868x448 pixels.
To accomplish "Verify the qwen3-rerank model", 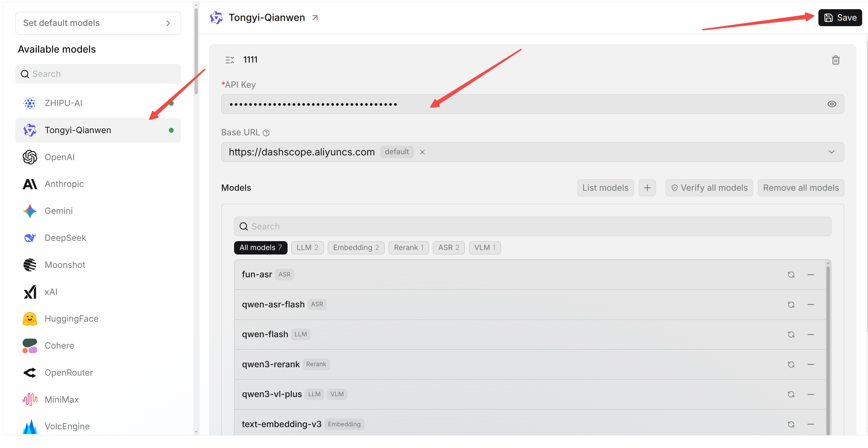I will [x=791, y=364].
